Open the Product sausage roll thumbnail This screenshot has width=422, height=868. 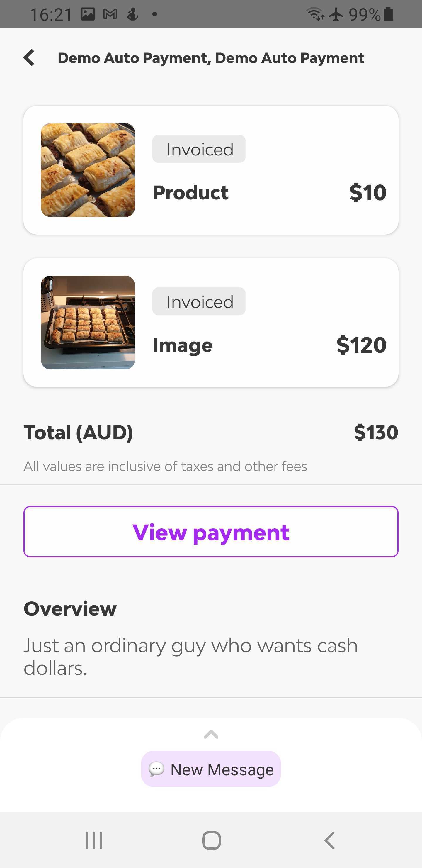[88, 170]
